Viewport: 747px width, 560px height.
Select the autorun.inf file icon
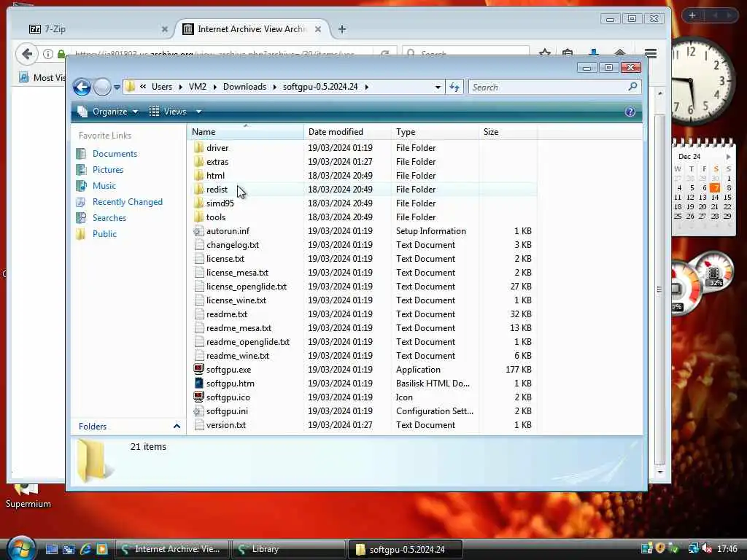[x=198, y=231]
